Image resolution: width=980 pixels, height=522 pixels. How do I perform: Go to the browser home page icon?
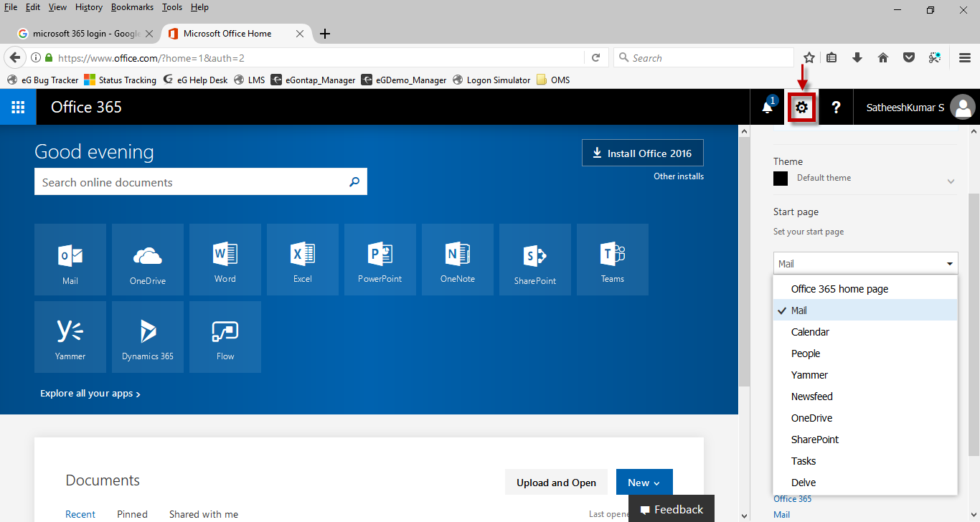[x=883, y=58]
